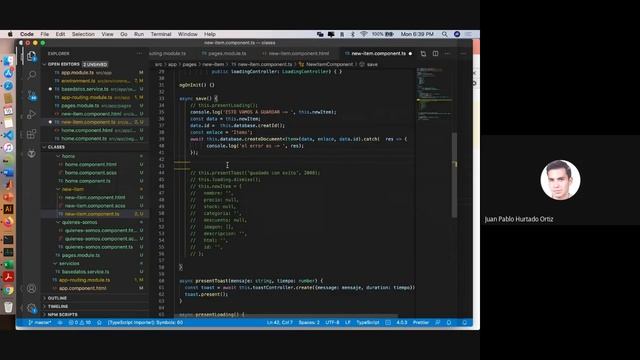Open the Explorer view in activity bar
This screenshot has height=360, width=640.
click(31, 56)
